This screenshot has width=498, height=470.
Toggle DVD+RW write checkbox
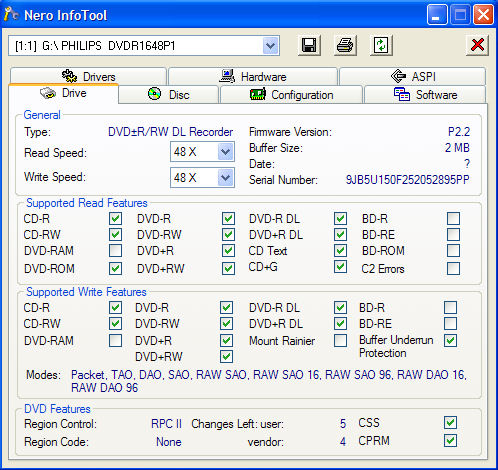[226, 356]
